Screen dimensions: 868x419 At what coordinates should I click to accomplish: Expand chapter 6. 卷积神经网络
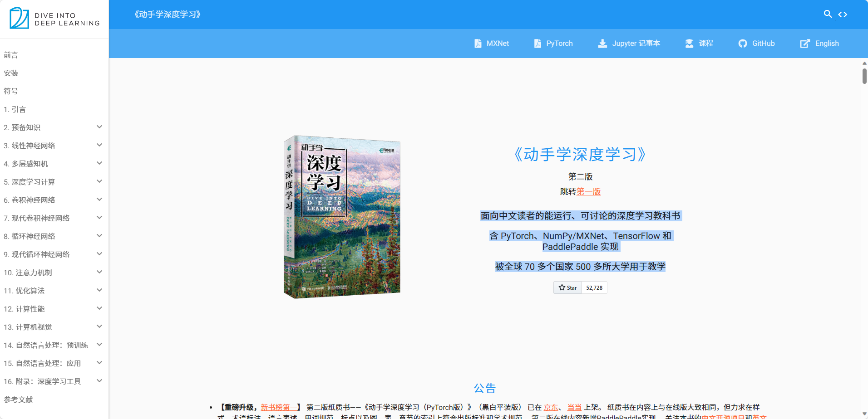tap(99, 200)
